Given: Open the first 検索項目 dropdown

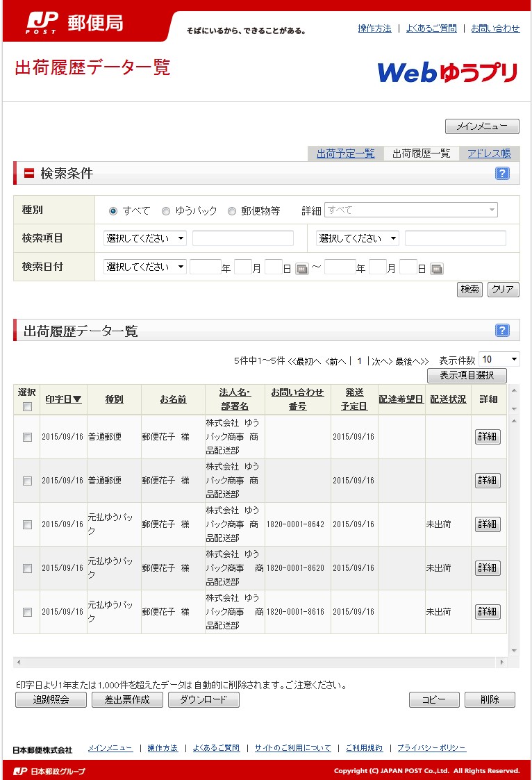Looking at the screenshot, I should tap(145, 238).
